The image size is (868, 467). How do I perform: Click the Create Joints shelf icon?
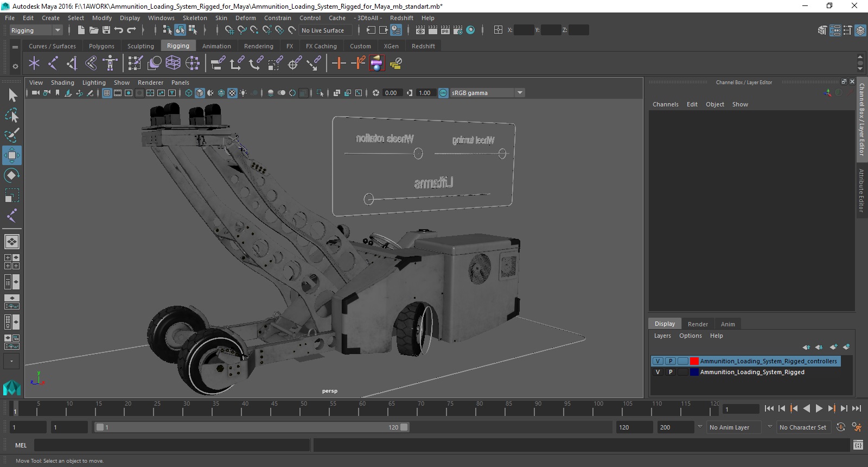[53, 64]
